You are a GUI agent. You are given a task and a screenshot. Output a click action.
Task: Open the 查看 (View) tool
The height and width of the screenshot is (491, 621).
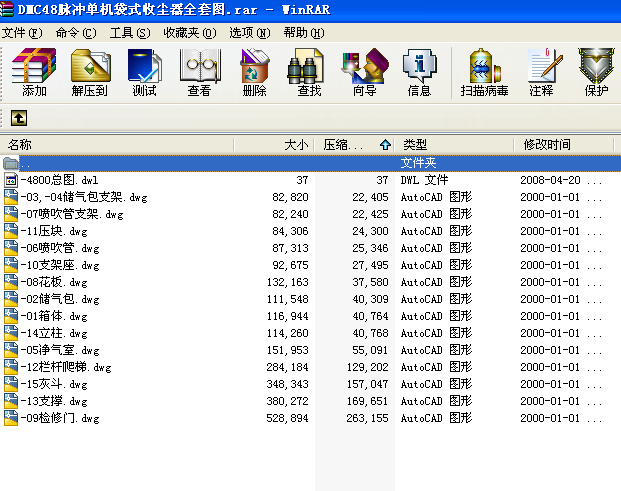(x=200, y=73)
